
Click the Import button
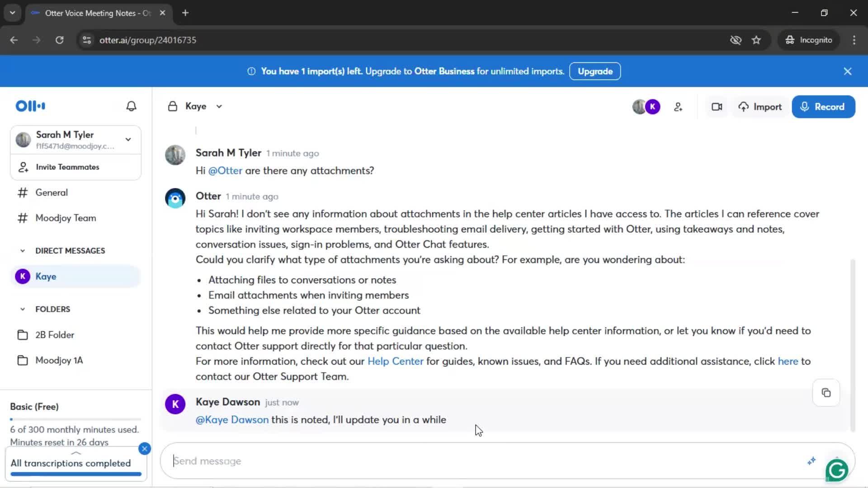pos(760,107)
